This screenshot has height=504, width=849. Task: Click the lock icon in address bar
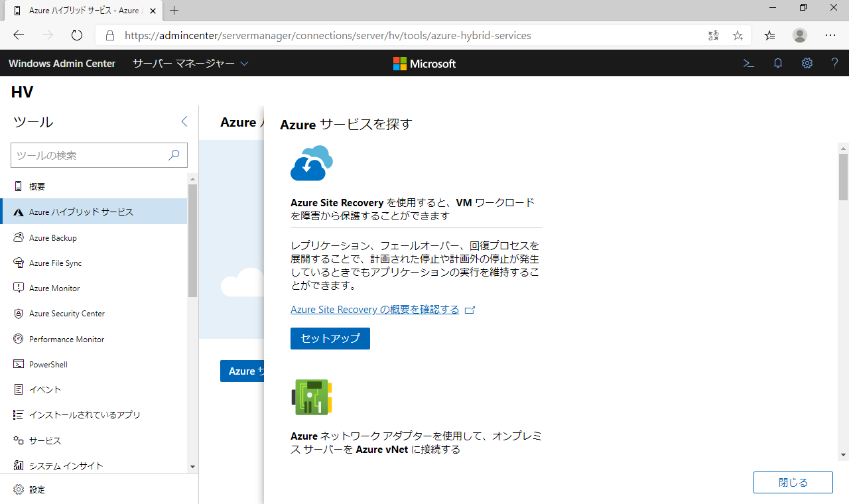(110, 35)
